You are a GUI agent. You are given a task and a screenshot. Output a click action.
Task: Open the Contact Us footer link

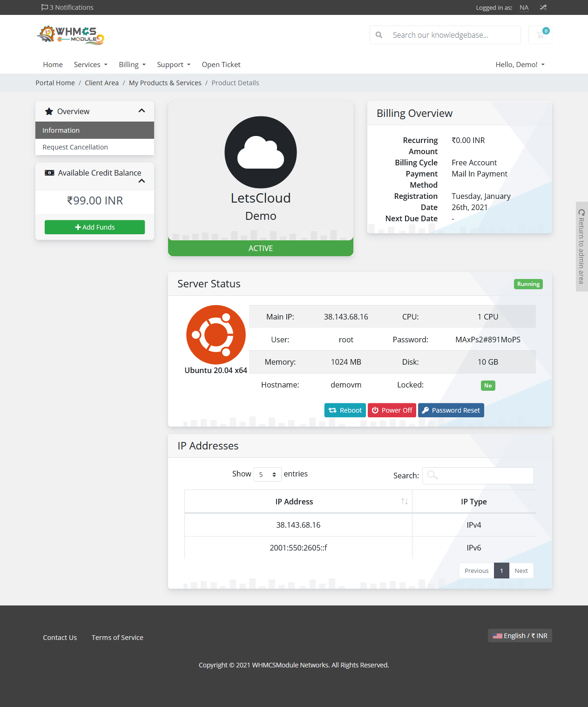pos(60,638)
